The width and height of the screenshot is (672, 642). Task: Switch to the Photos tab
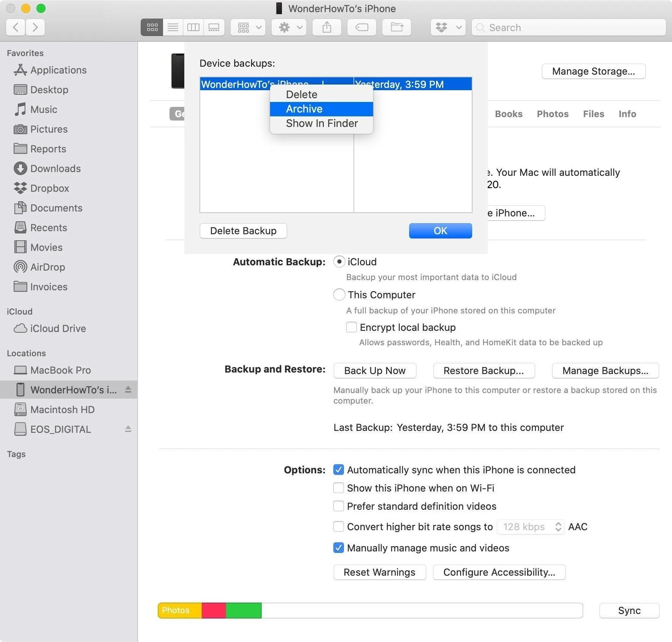pyautogui.click(x=553, y=114)
